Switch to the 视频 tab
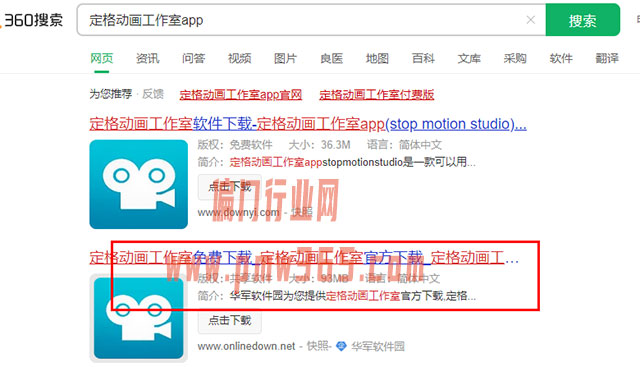Viewport: 640px width, 367px height. [239, 58]
